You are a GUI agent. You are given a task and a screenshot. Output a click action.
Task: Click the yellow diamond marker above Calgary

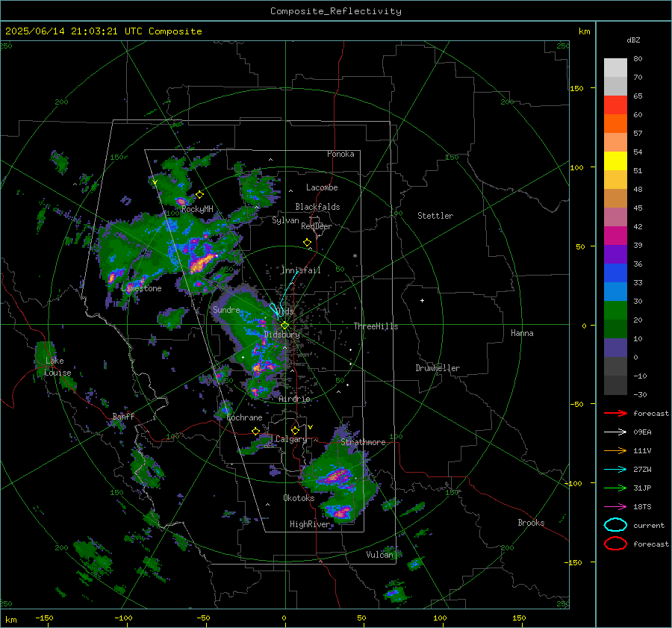[x=295, y=430]
